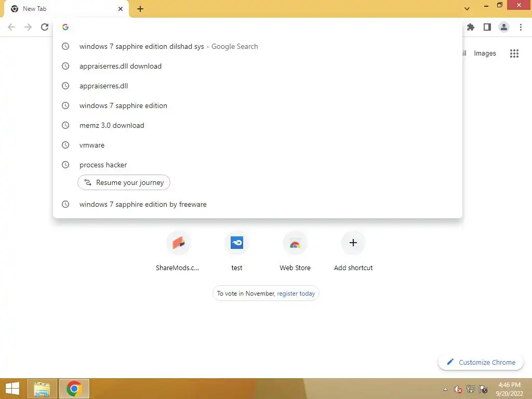Open Windows Start button
Viewport: 532px width, 399px height.
point(12,389)
